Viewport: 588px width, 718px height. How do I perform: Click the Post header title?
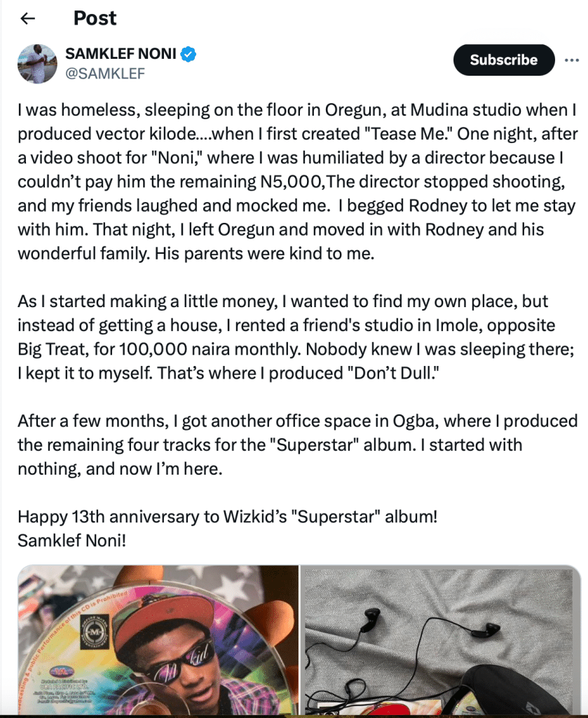95,18
